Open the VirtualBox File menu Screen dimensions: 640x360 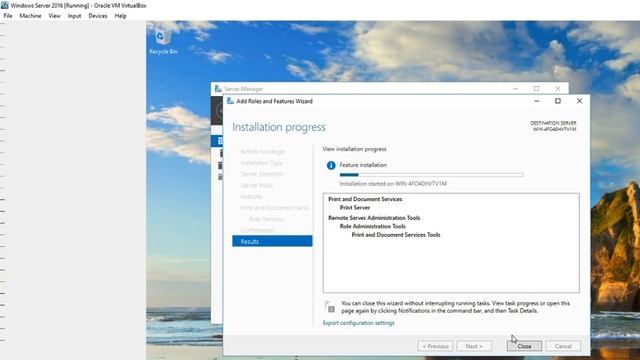click(8, 16)
